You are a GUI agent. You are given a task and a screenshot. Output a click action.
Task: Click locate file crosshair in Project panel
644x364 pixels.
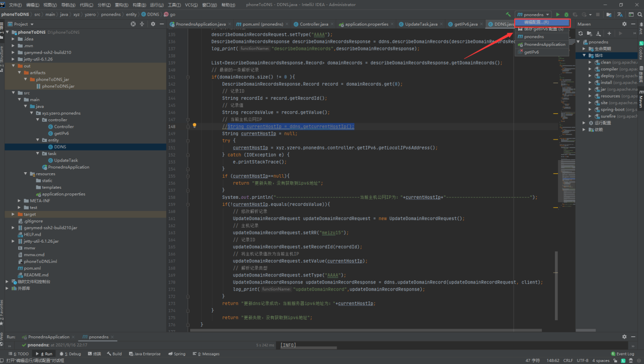[133, 24]
